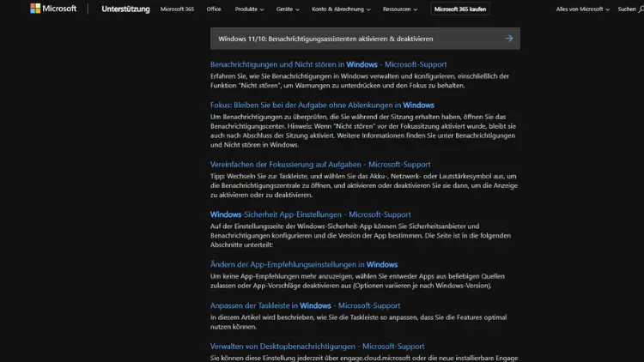The height and width of the screenshot is (362, 644).
Task: Expand Alles von Microsoft dropdown
Action: (582, 9)
